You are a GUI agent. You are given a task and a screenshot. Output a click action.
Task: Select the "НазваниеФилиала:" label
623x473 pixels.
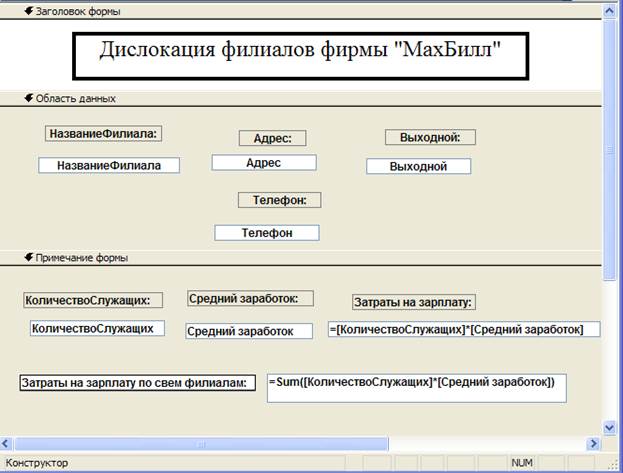103,134
